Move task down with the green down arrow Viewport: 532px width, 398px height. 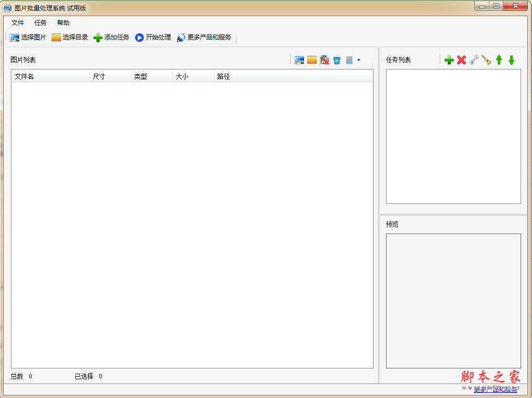click(511, 60)
